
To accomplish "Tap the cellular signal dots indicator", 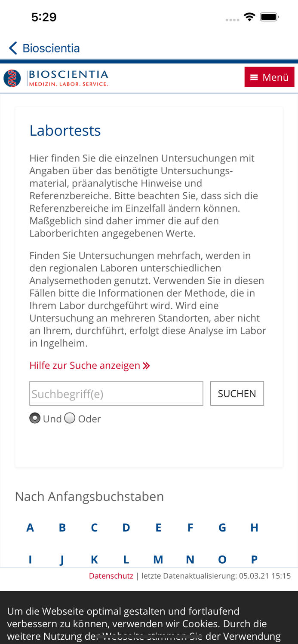I will [x=232, y=19].
